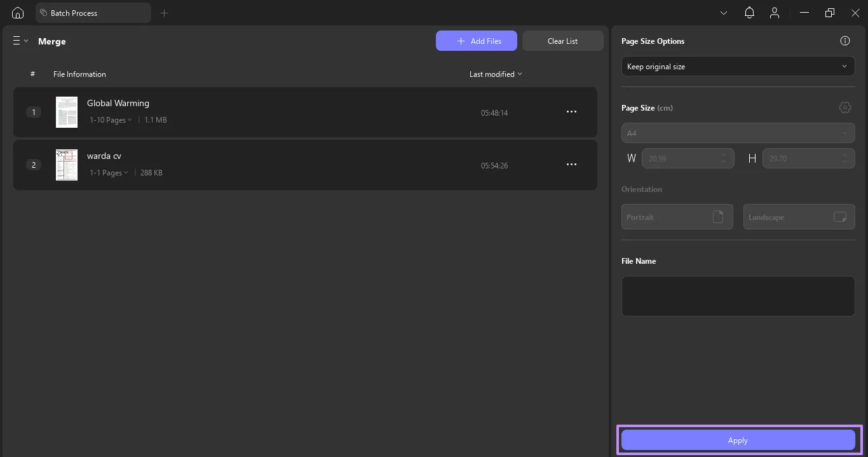868x457 pixels.
Task: Open the Page Size settings gear icon
Action: pos(844,107)
